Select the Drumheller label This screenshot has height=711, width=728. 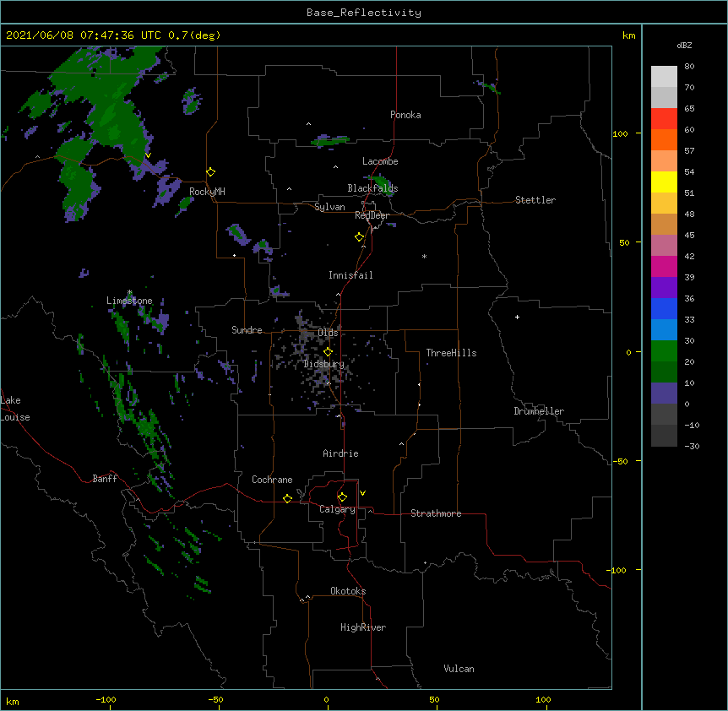(x=539, y=411)
